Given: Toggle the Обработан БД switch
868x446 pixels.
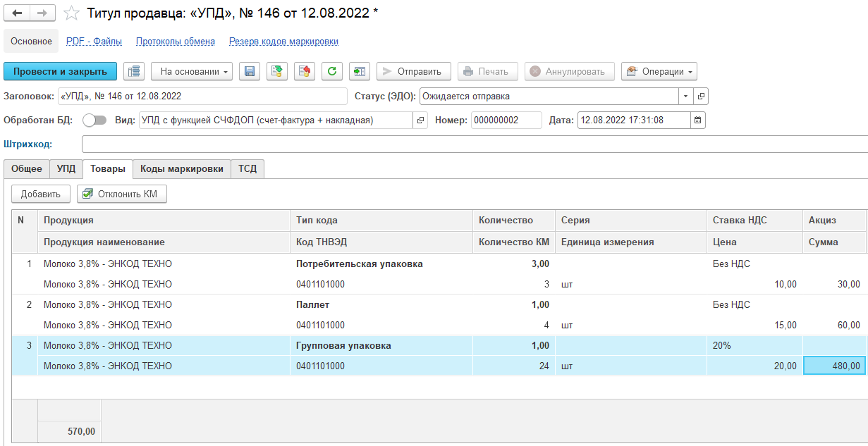Looking at the screenshot, I should pyautogui.click(x=94, y=120).
